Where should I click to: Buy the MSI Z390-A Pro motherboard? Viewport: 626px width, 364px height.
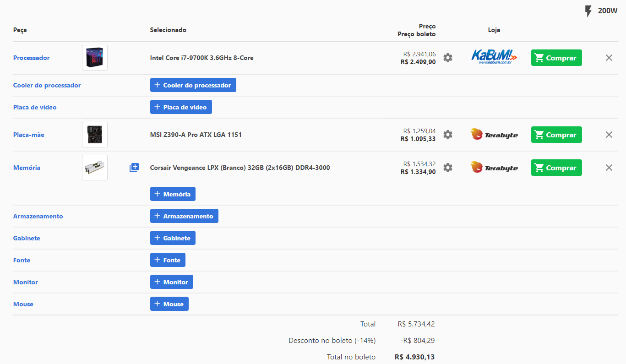(x=556, y=135)
